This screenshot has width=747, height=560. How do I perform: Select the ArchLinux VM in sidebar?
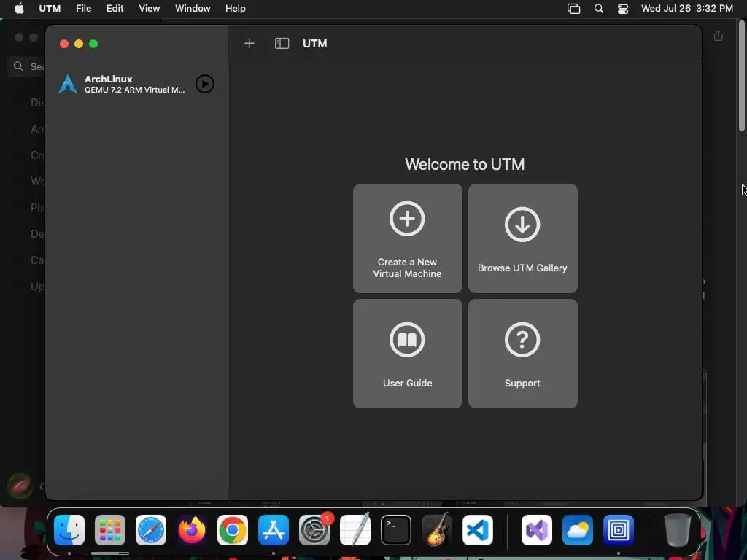136,85
